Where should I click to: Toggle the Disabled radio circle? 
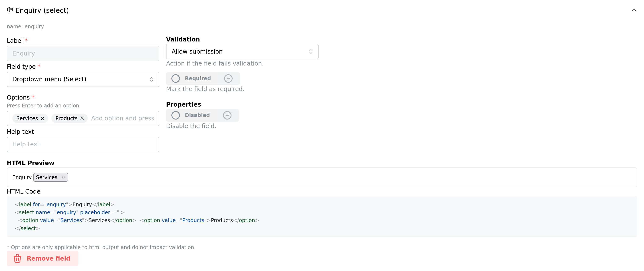pyautogui.click(x=175, y=116)
